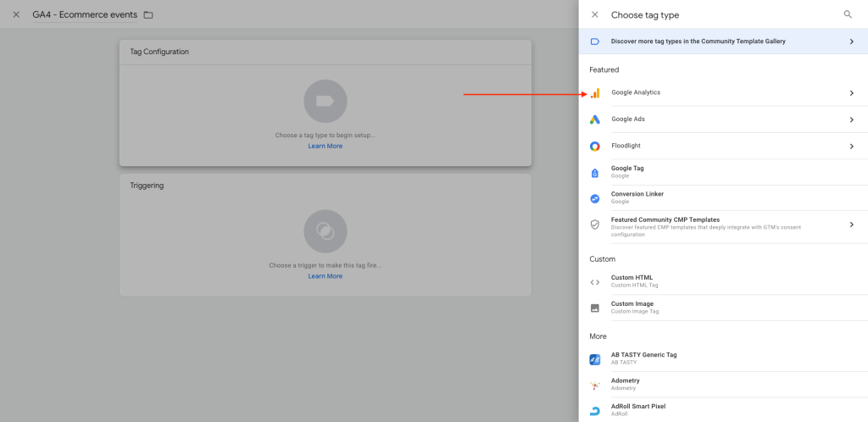Click Learn More under Triggering
This screenshot has height=422, width=868.
325,275
